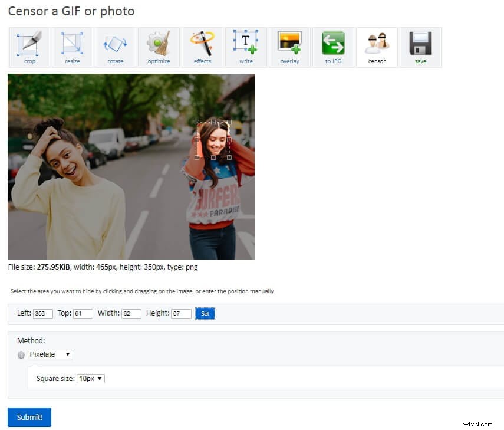Screen dimensions: 504x430
Task: Select the radio button beside the Method dropdown
Action: [21, 354]
